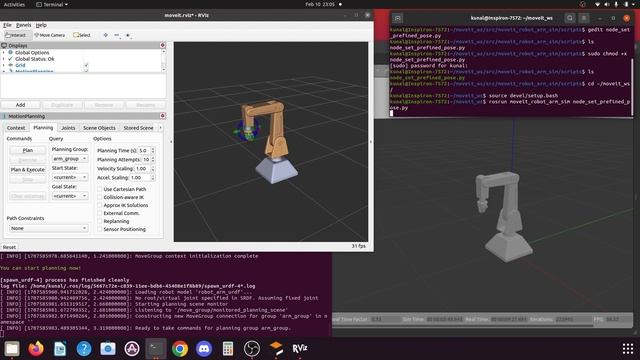Viewport: 640px width, 360px height.
Task: Close the MotionPlanning panel with its red icon
Action: pyautogui.click(x=162, y=116)
